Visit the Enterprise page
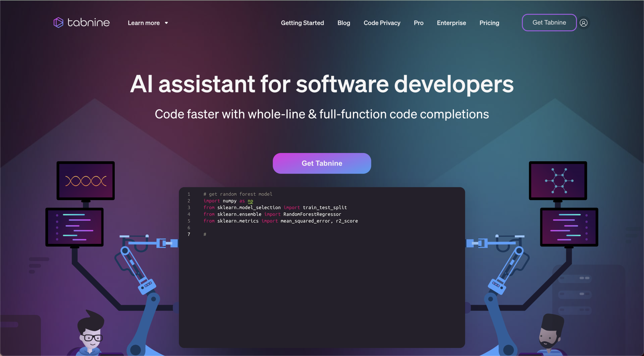This screenshot has width=644, height=356. (x=451, y=23)
